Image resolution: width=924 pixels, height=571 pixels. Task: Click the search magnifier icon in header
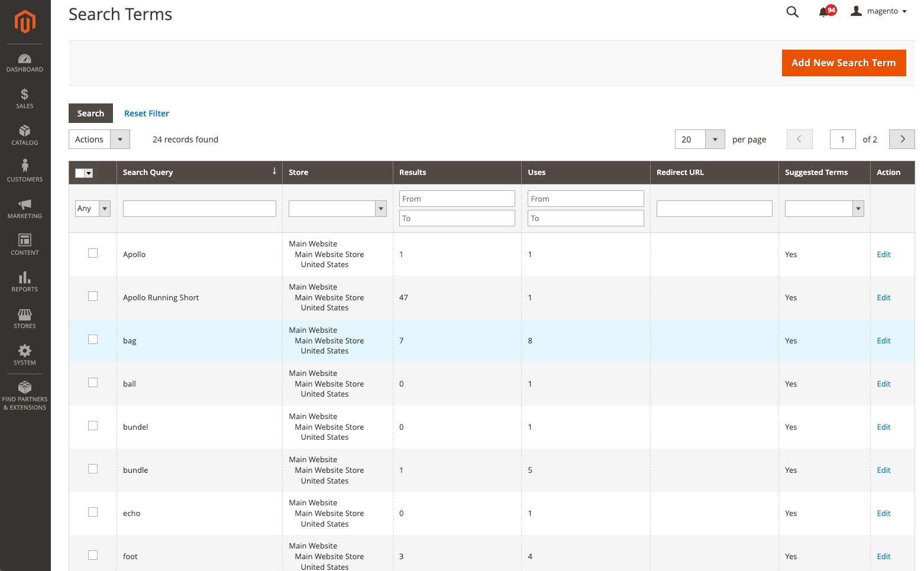[x=792, y=12]
